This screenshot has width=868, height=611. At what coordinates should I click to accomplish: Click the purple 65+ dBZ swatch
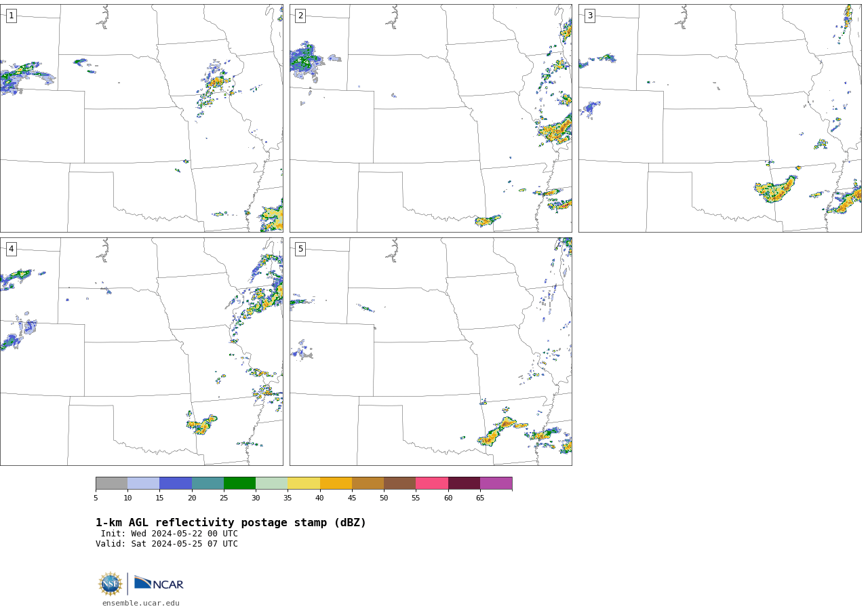pos(496,484)
